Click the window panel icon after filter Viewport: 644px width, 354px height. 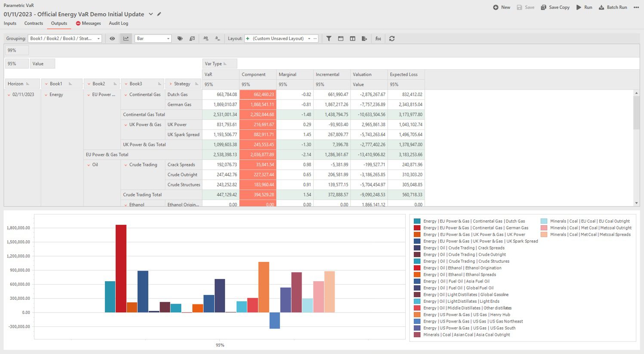(x=341, y=38)
